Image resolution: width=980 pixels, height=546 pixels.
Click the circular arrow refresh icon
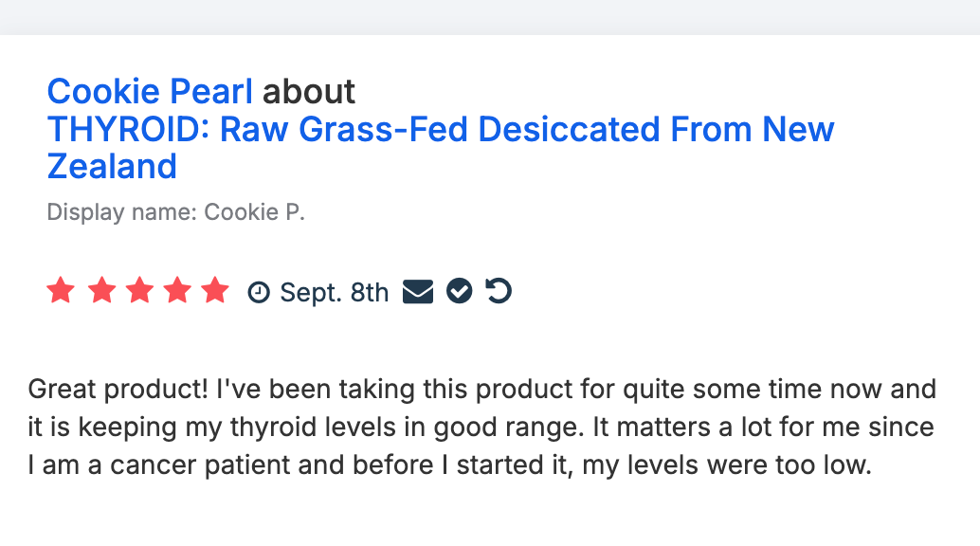pyautogui.click(x=499, y=291)
